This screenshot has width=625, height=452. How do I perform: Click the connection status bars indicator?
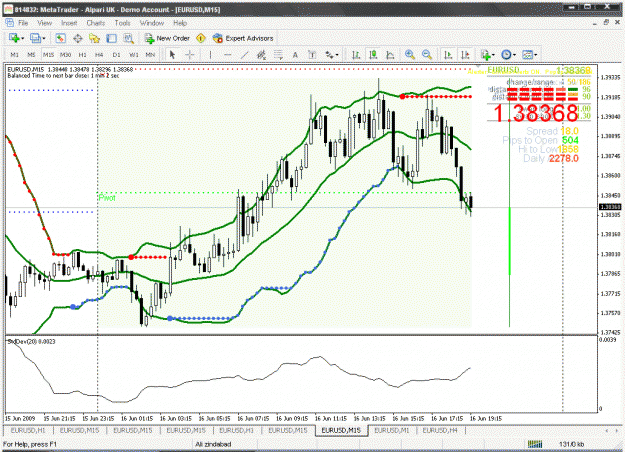[535, 444]
